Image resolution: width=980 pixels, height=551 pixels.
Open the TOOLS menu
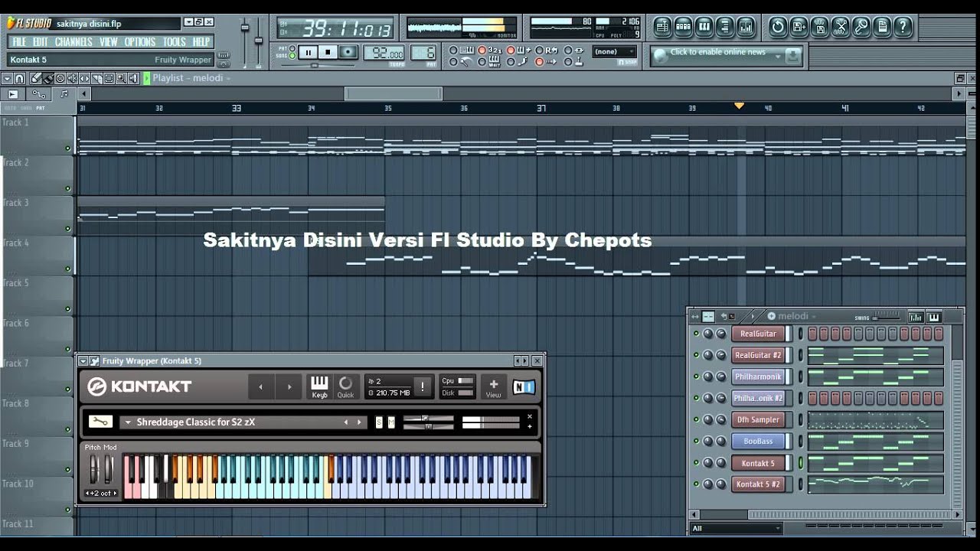[175, 42]
